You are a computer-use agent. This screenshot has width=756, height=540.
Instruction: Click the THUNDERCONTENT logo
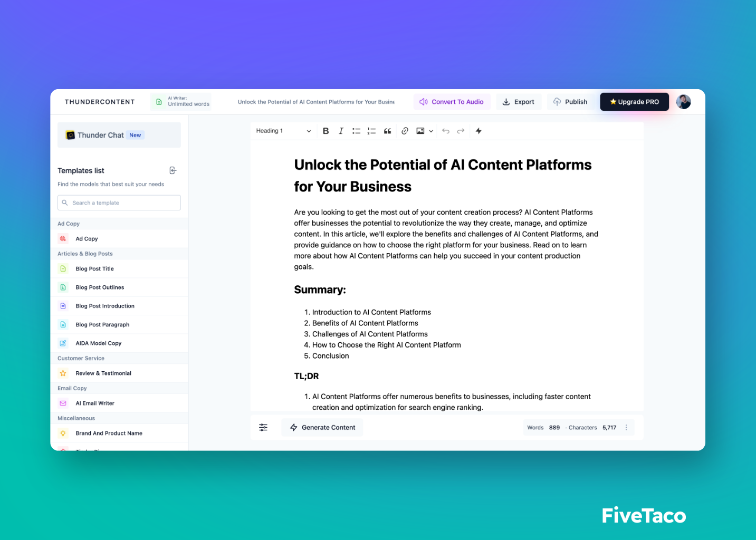point(100,102)
